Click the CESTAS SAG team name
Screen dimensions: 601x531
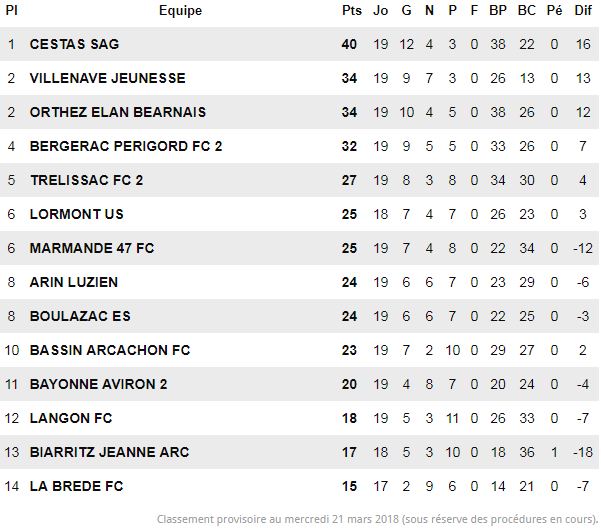click(74, 44)
